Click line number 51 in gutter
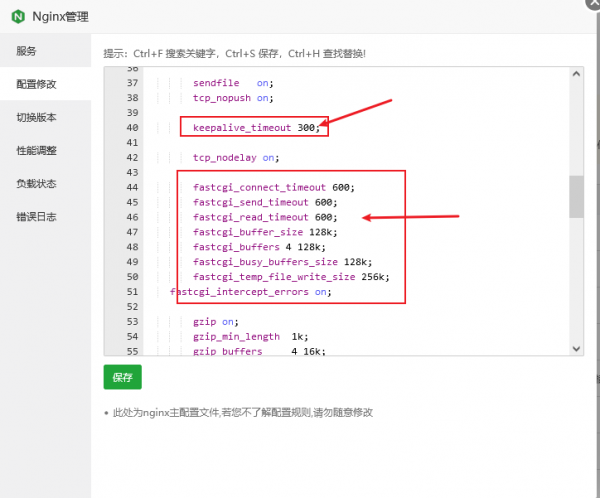 pyautogui.click(x=132, y=292)
